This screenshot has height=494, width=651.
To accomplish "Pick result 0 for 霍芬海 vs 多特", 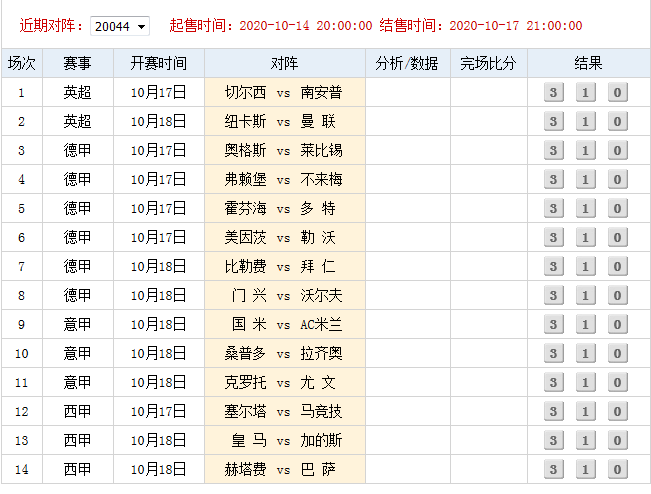I will tap(617, 208).
